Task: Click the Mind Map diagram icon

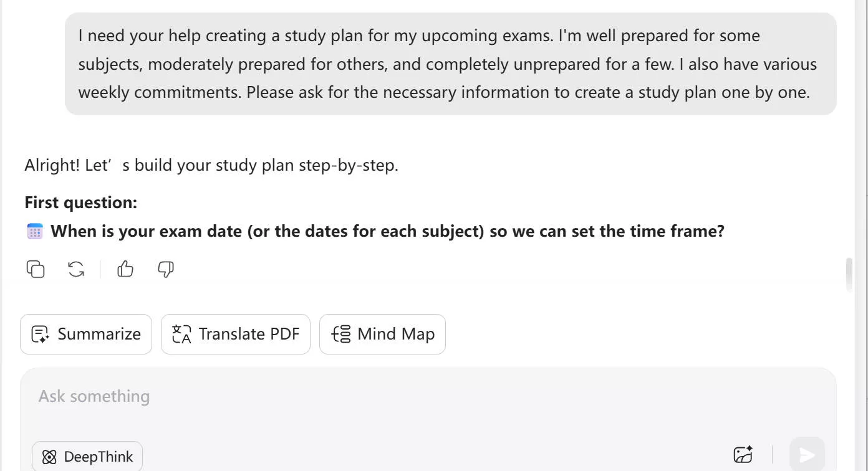Action: tap(340, 334)
